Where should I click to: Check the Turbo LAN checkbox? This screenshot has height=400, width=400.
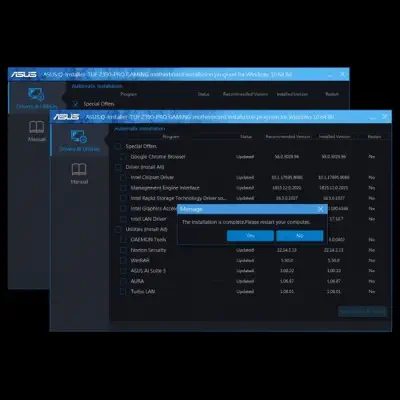(123, 292)
